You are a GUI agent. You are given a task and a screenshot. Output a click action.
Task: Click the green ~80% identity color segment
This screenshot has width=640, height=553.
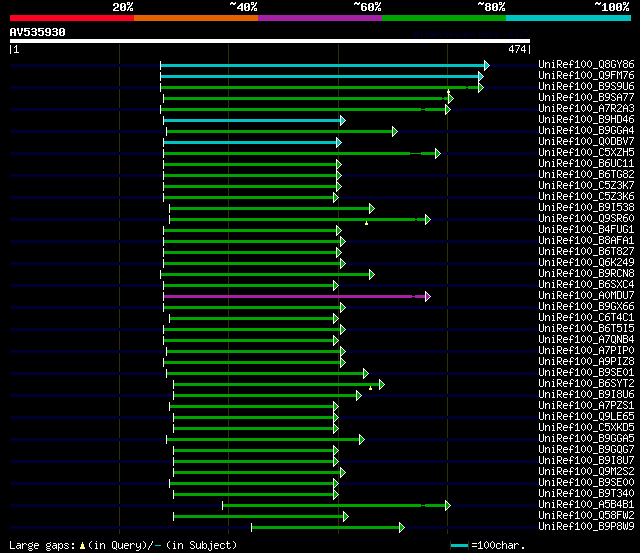point(444,18)
